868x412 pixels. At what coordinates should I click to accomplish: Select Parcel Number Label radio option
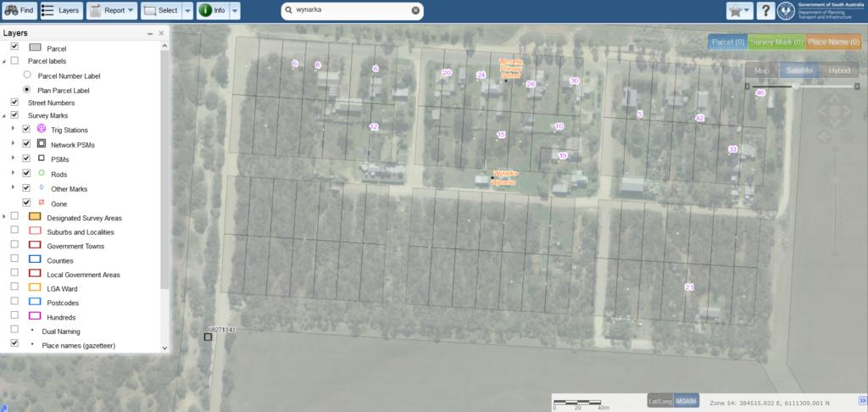coord(27,75)
